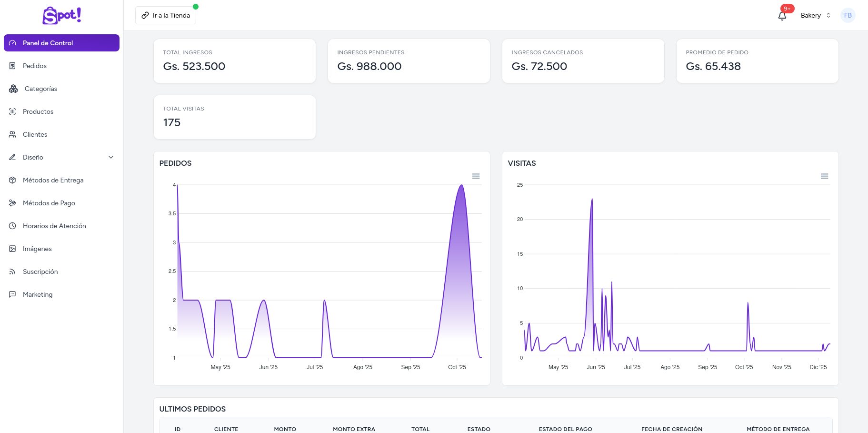Open the Bakery store selector dropdown
The image size is (868, 433).
pos(815,16)
